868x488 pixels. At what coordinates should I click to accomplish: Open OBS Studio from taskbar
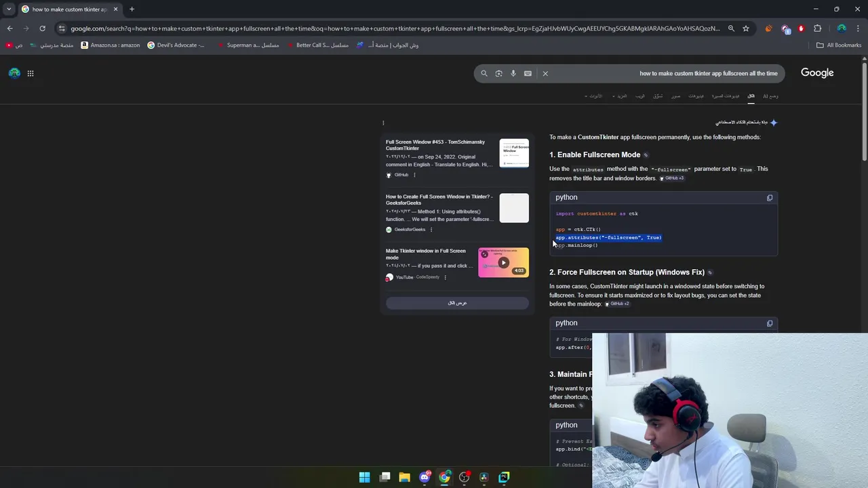coord(464,477)
